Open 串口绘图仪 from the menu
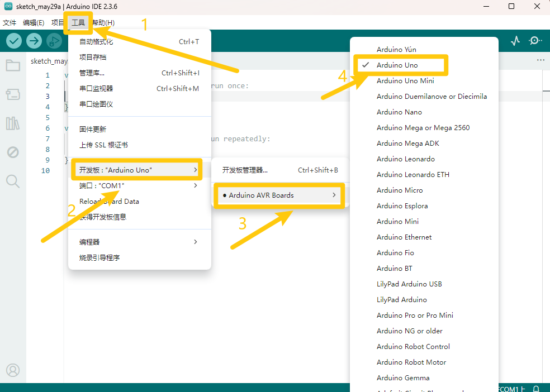This screenshot has width=550, height=392. point(140,104)
